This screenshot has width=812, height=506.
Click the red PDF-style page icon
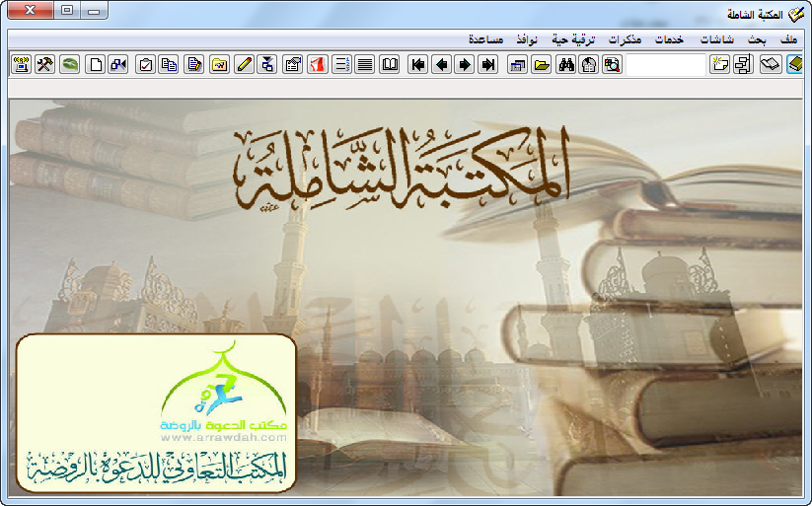click(318, 65)
